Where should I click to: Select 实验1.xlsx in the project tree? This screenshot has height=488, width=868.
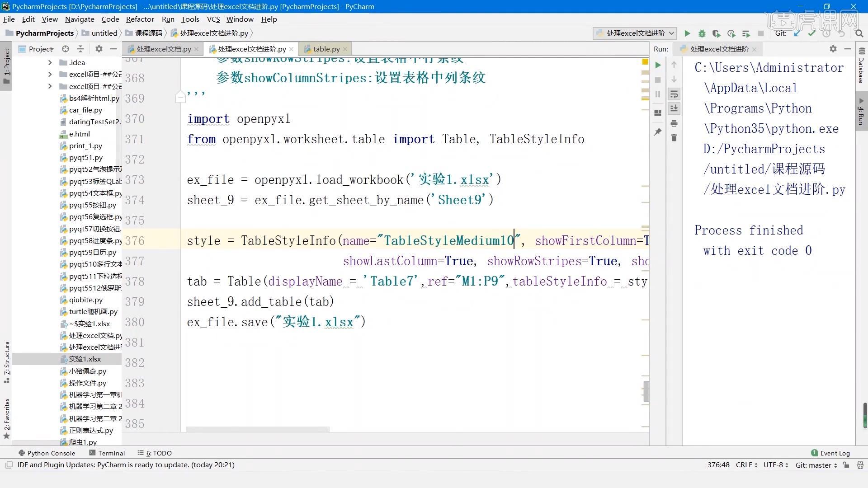pos(85,359)
